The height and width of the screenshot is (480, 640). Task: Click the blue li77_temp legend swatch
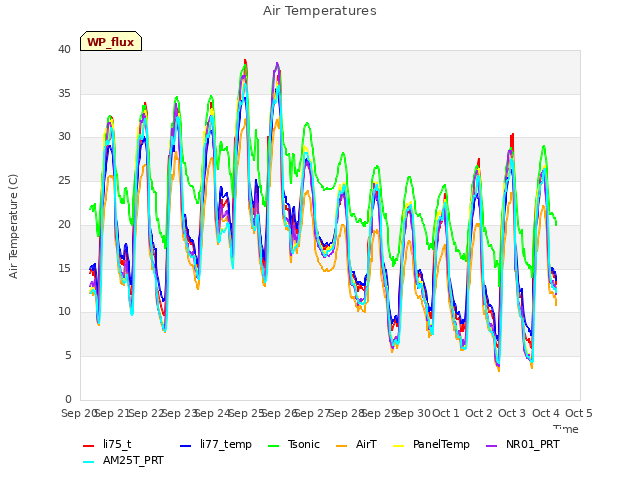[185, 446]
